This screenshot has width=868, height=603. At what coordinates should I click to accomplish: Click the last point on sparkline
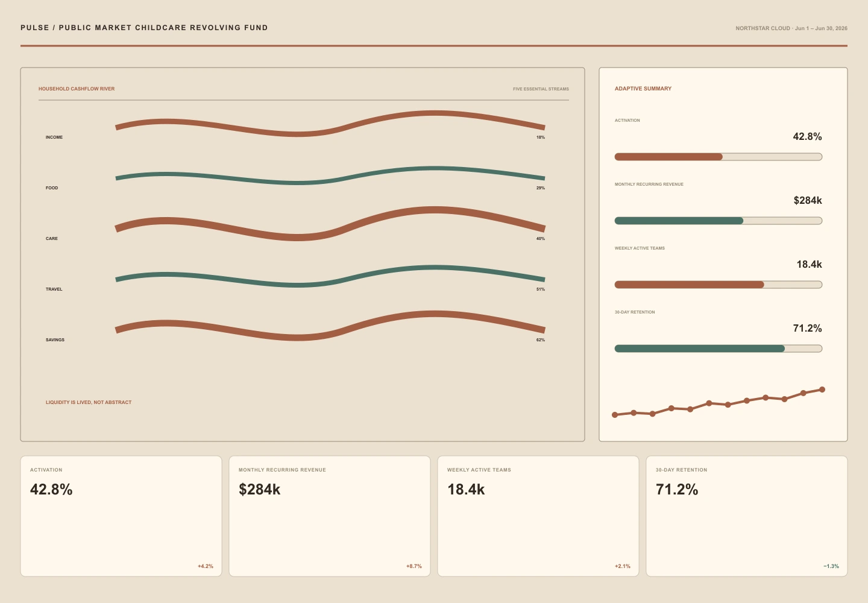(x=822, y=390)
